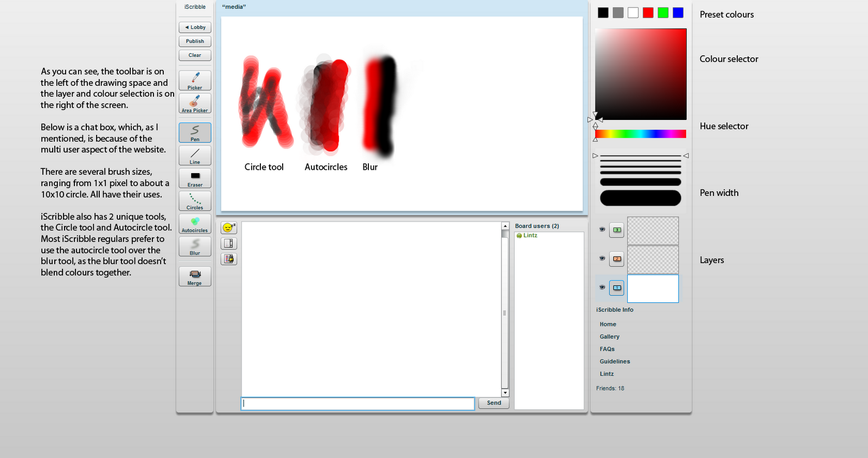Click inside the red-to-black colour selector square
This screenshot has height=458, width=868.
pyautogui.click(x=641, y=74)
